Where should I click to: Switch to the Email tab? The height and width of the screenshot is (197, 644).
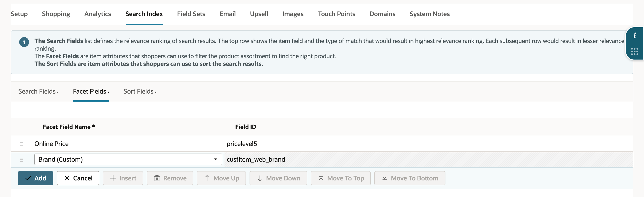click(228, 14)
